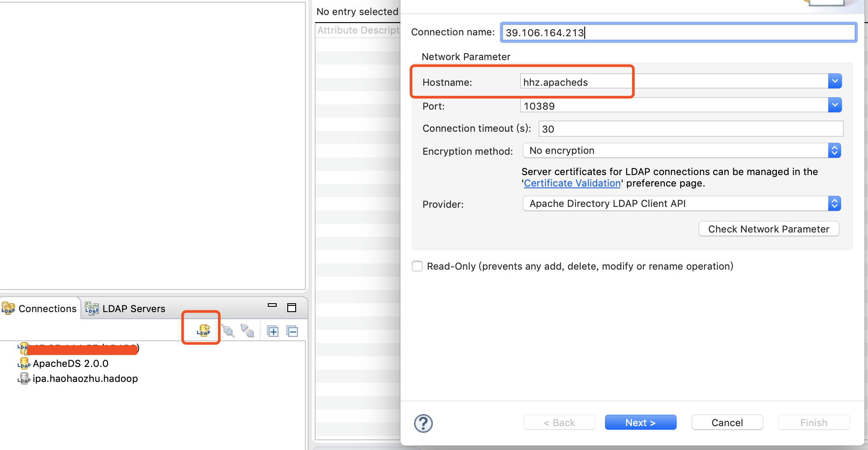Toggle read-only mode for the connection

click(x=417, y=266)
